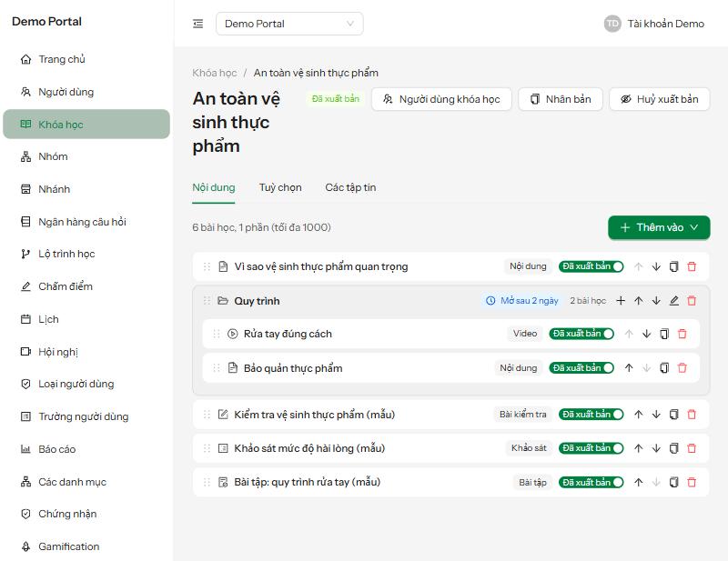The width and height of the screenshot is (728, 561).
Task: Collapse the 'Quy trình' section folder
Action: pyautogui.click(x=223, y=301)
